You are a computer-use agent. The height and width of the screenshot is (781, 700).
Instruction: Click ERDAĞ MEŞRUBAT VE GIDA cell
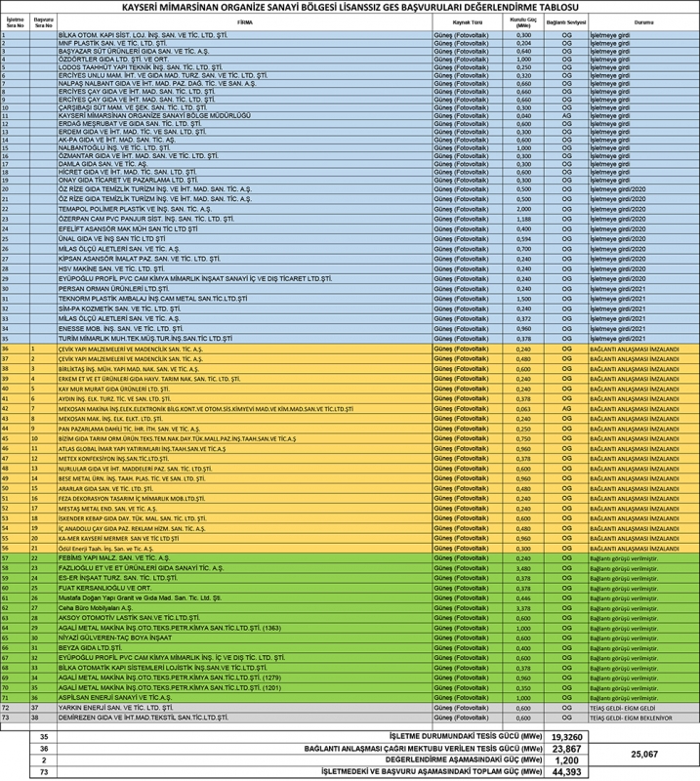coord(245,124)
